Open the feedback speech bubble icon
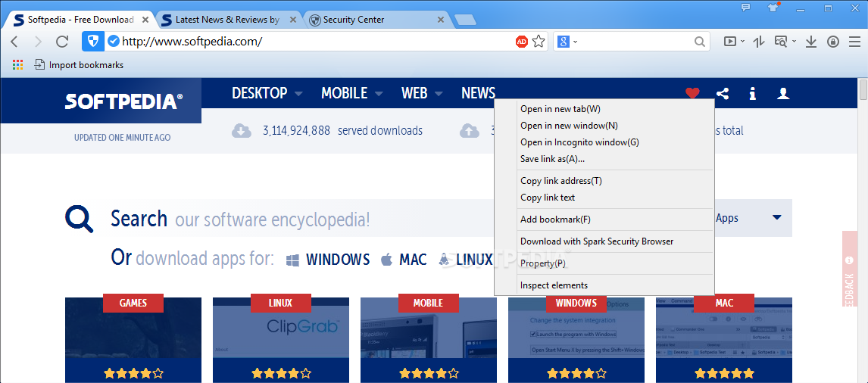This screenshot has width=868, height=383. click(745, 8)
